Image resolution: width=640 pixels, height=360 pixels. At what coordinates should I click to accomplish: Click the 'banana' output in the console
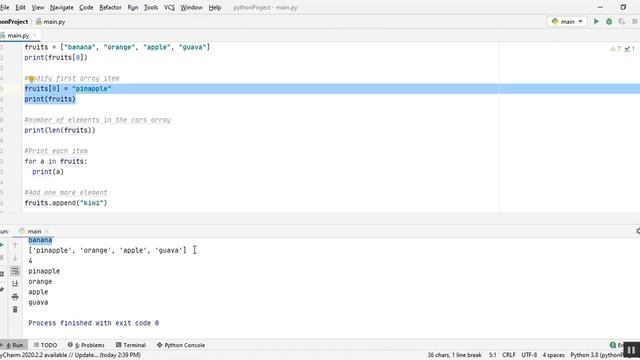click(x=40, y=240)
